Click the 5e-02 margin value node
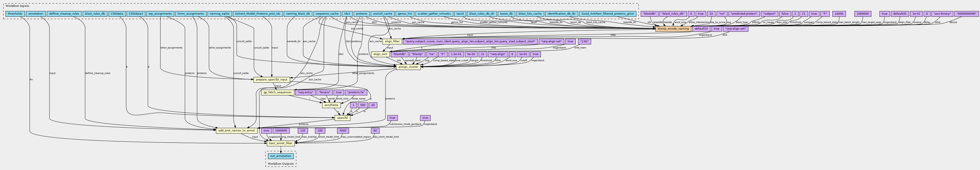The width and height of the screenshot is (980, 170). pos(471,54)
